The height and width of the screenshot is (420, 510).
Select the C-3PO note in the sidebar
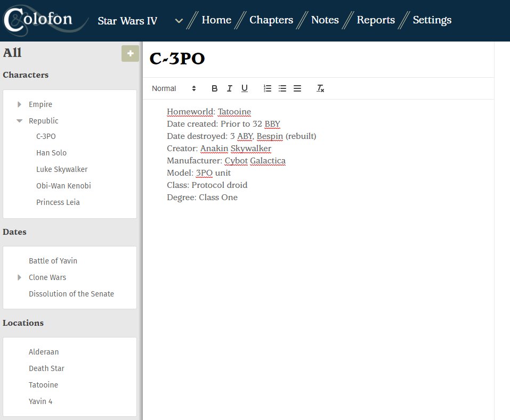[46, 136]
